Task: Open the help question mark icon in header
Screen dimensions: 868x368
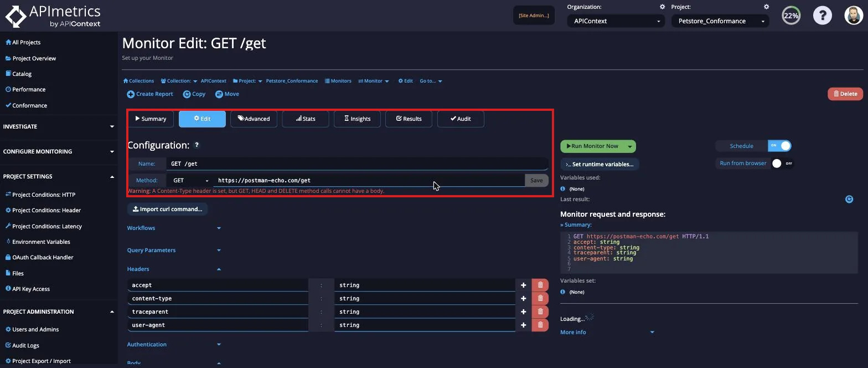Action: coord(823,16)
